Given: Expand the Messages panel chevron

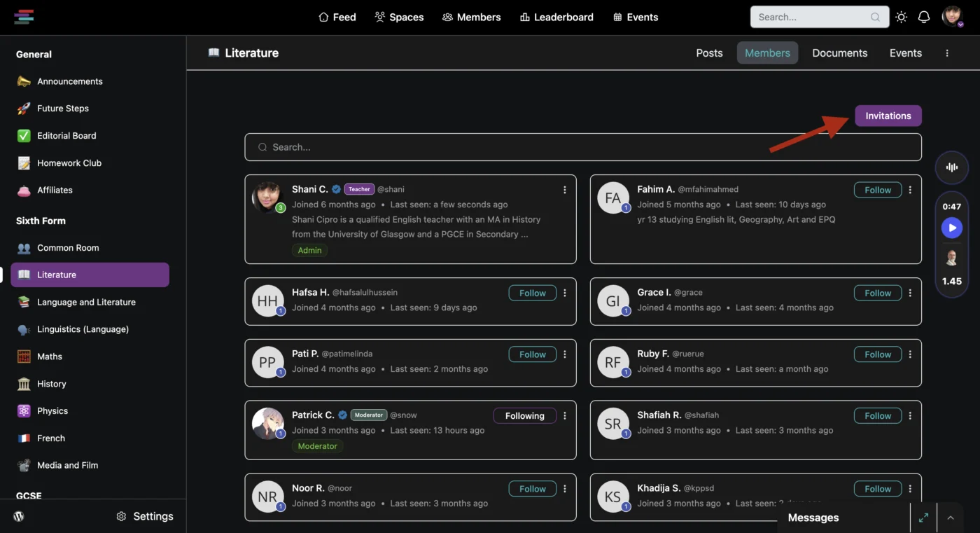Looking at the screenshot, I should (951, 518).
